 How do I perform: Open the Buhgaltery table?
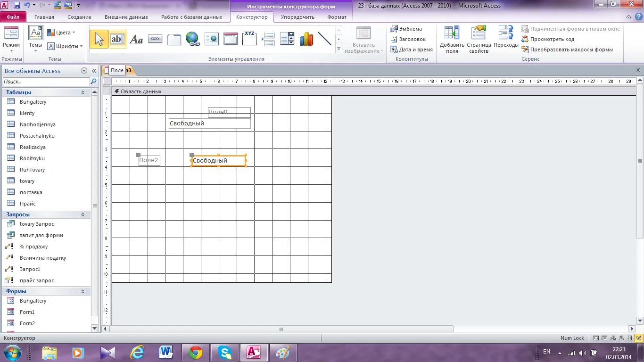click(33, 102)
